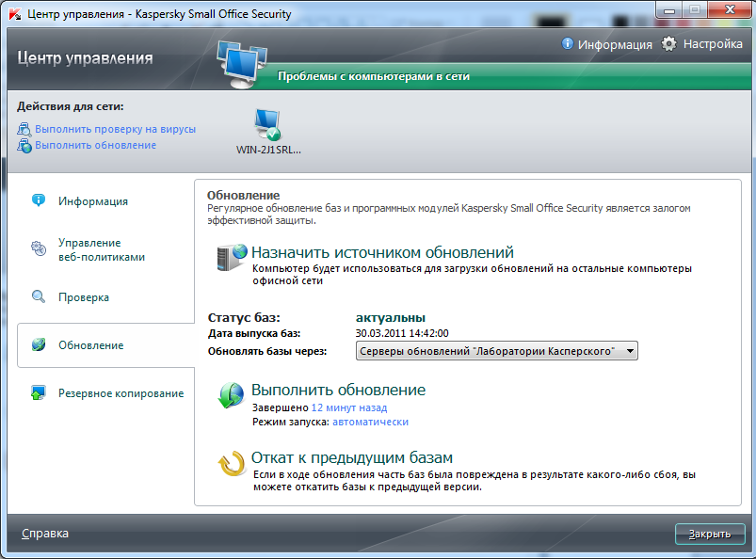This screenshot has width=756, height=559.
Task: Click Назначить источником обновлений
Action: coord(382,252)
